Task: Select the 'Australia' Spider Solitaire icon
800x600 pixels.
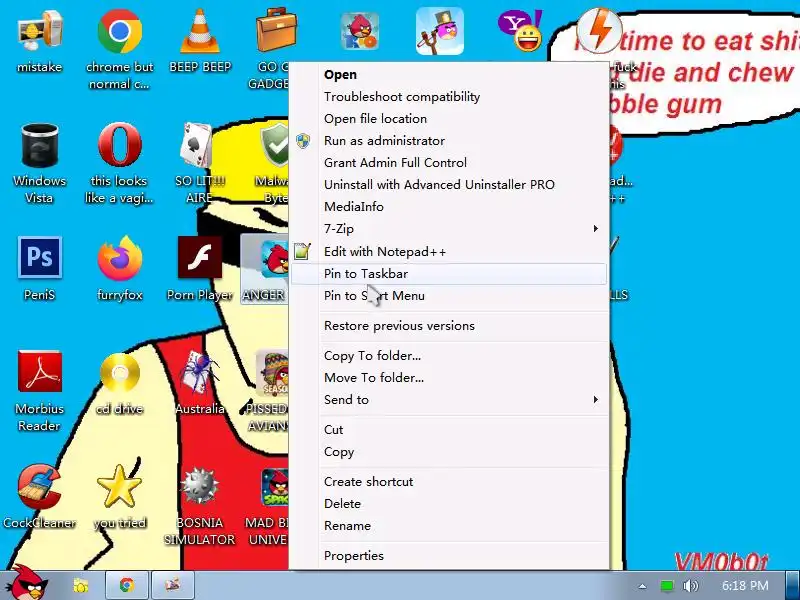Action: click(x=199, y=372)
